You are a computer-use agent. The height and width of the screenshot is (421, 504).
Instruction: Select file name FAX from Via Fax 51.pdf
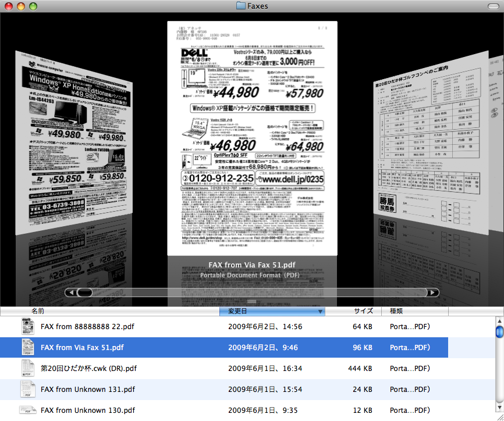click(82, 348)
